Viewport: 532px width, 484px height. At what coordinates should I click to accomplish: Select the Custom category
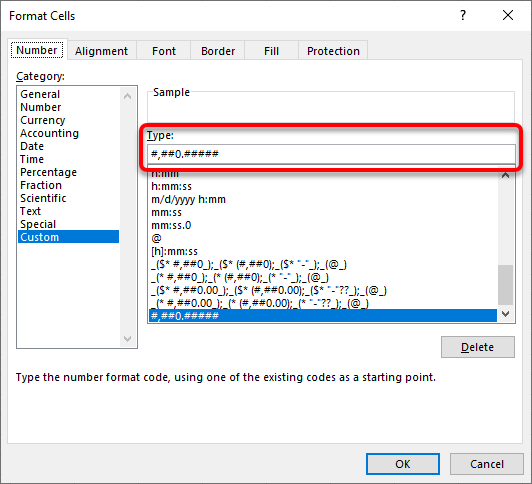point(68,237)
